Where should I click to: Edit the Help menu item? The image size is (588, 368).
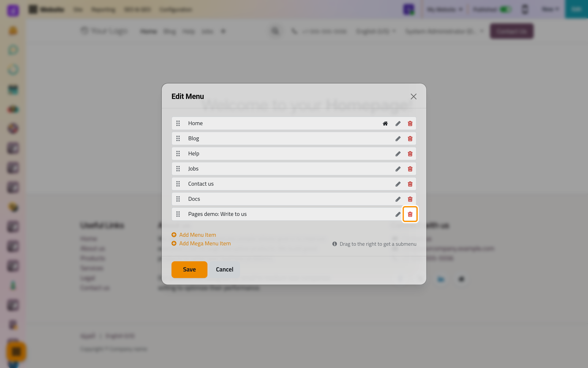tap(398, 154)
